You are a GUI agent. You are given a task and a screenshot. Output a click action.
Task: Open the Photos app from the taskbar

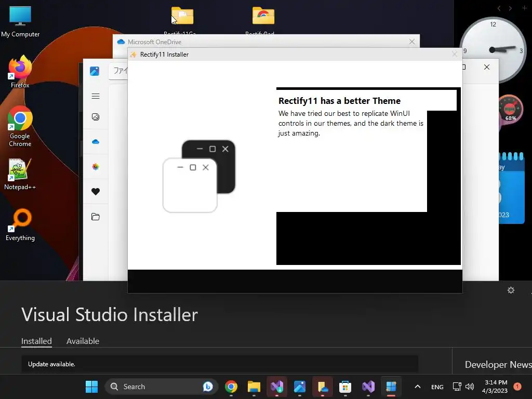(300, 387)
